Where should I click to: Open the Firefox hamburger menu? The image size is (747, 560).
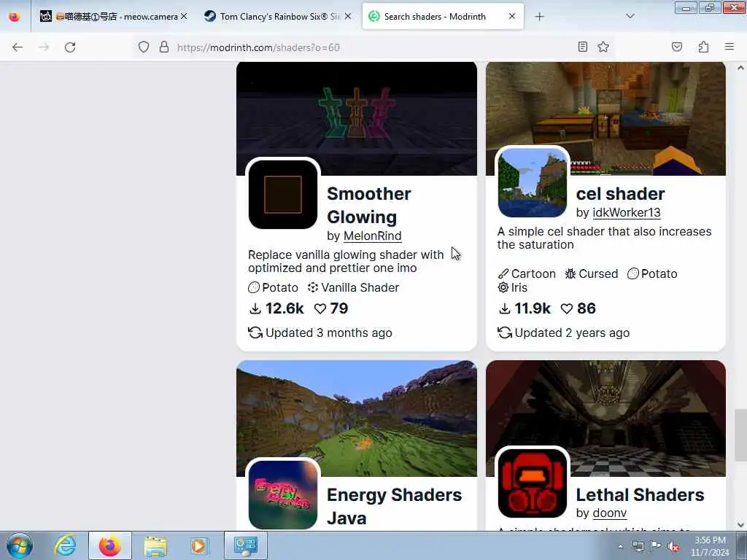(x=729, y=47)
